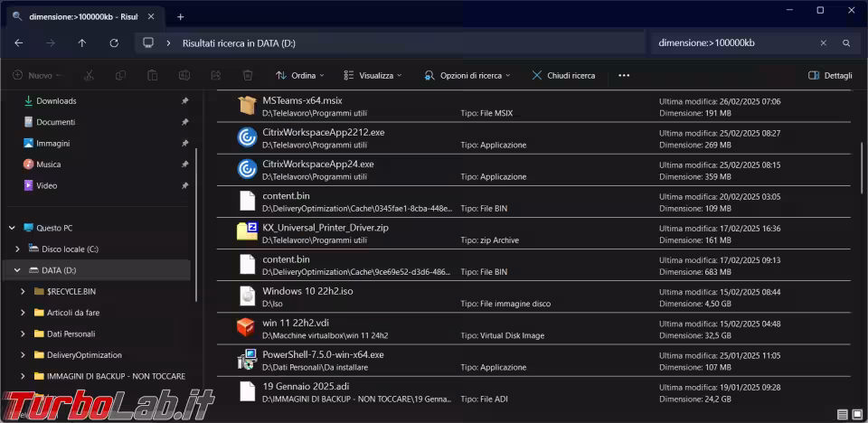Open the three-dot more options menu

624,75
